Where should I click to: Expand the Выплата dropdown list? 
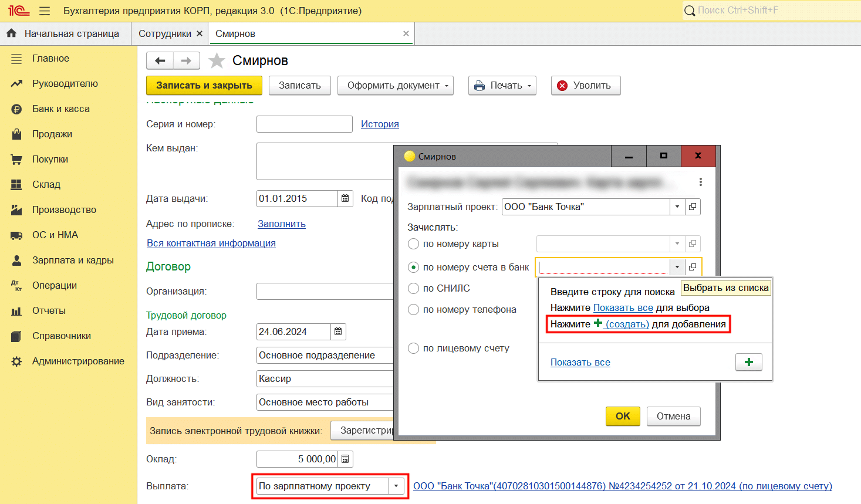tap(396, 486)
